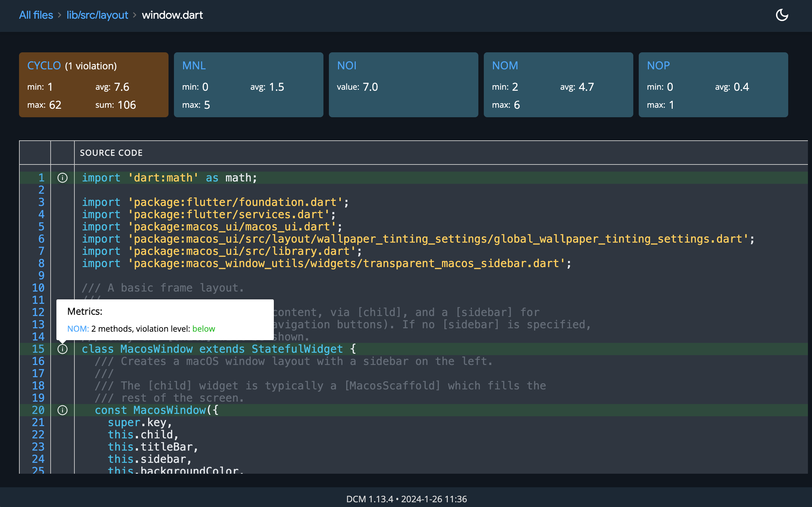Click the library.dart import line
812x507 pixels.
(x=222, y=251)
